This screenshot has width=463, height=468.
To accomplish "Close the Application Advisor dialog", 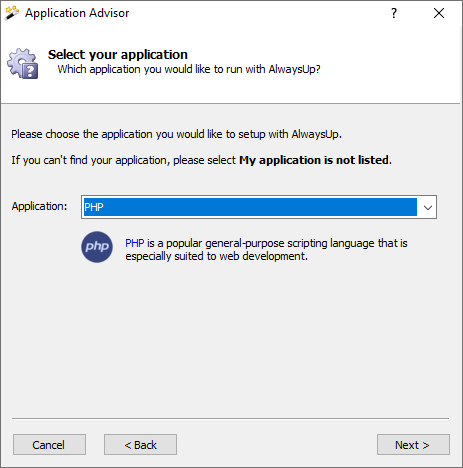I will click(x=439, y=13).
